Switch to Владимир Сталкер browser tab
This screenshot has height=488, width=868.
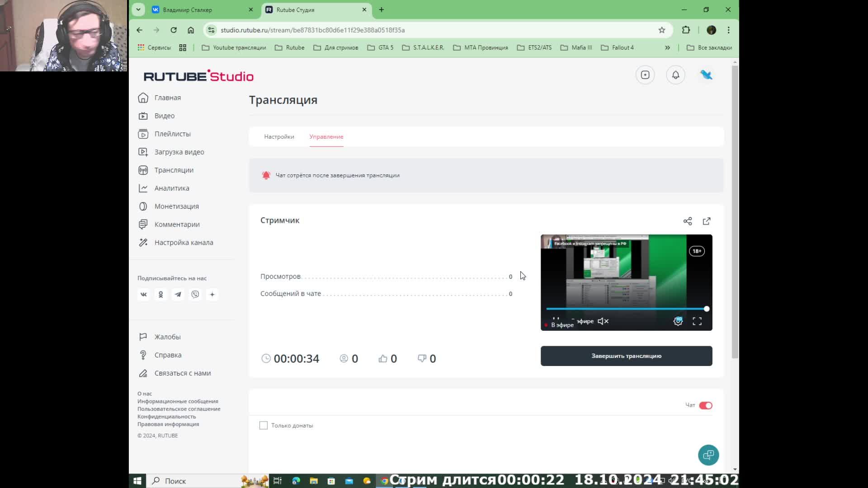tap(203, 9)
